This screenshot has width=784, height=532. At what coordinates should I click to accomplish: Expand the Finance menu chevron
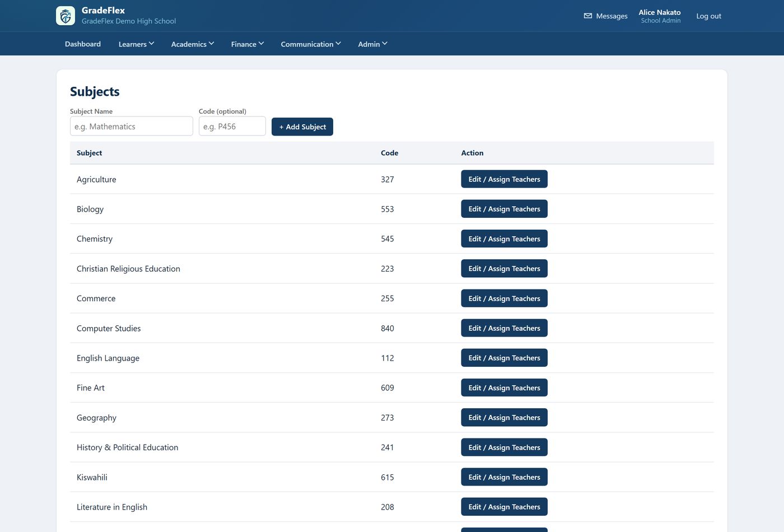tap(261, 44)
